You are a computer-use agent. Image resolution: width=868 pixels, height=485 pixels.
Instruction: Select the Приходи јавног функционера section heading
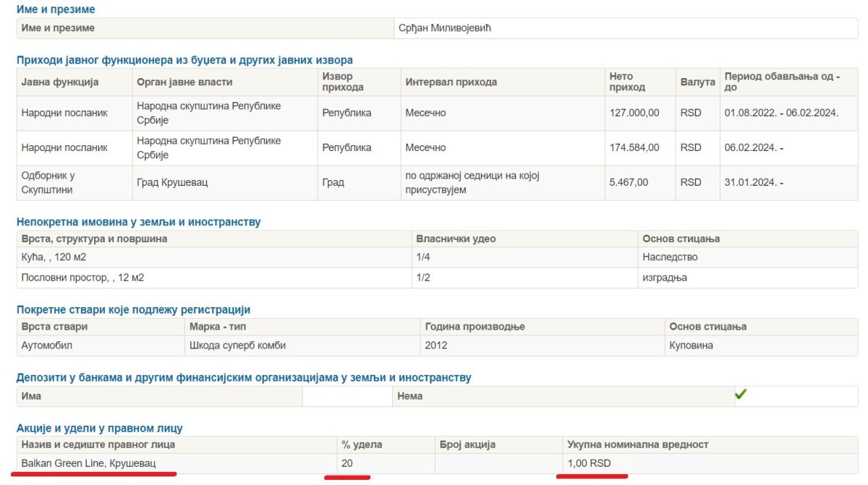[x=184, y=60]
